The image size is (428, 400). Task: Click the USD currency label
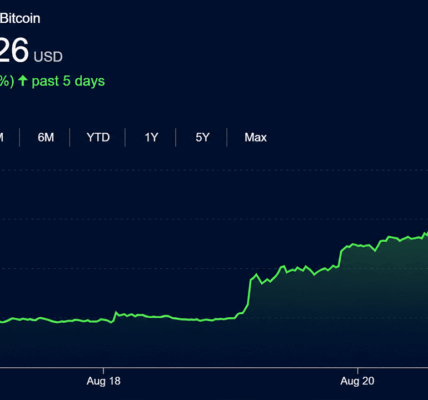point(48,57)
